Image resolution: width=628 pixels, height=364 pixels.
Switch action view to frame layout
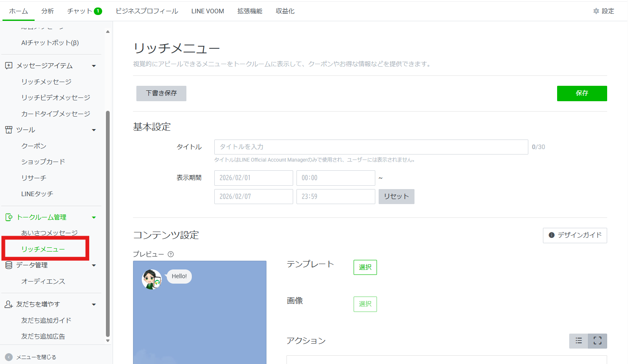point(598,341)
